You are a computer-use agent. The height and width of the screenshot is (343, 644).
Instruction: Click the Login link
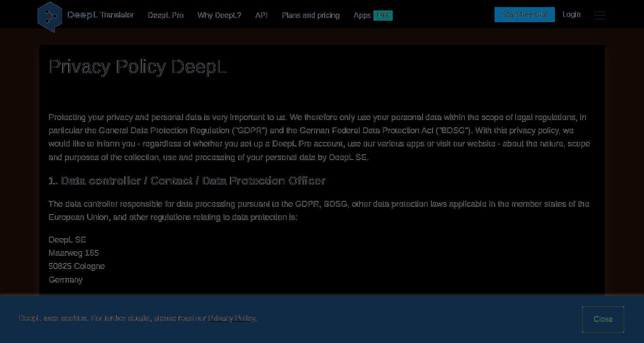[x=571, y=15]
